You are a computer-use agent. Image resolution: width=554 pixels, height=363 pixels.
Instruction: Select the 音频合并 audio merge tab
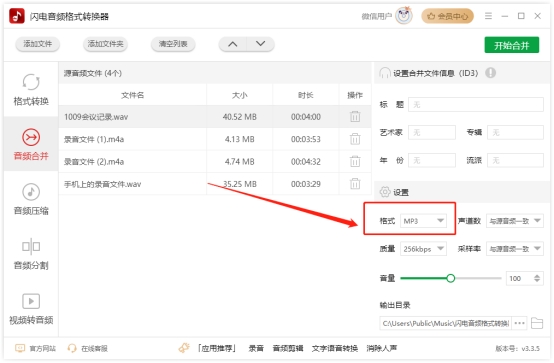[31, 144]
